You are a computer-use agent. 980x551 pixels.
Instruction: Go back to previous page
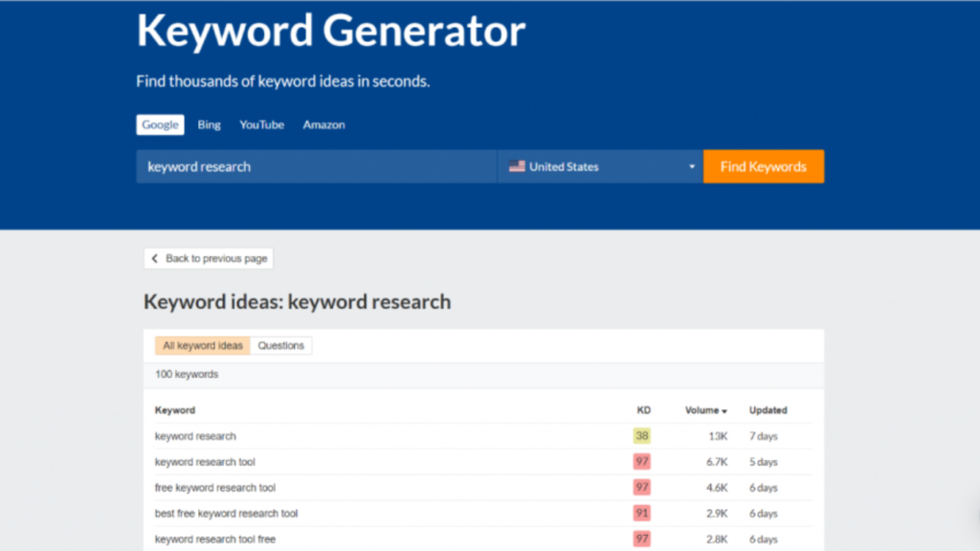pyautogui.click(x=209, y=258)
